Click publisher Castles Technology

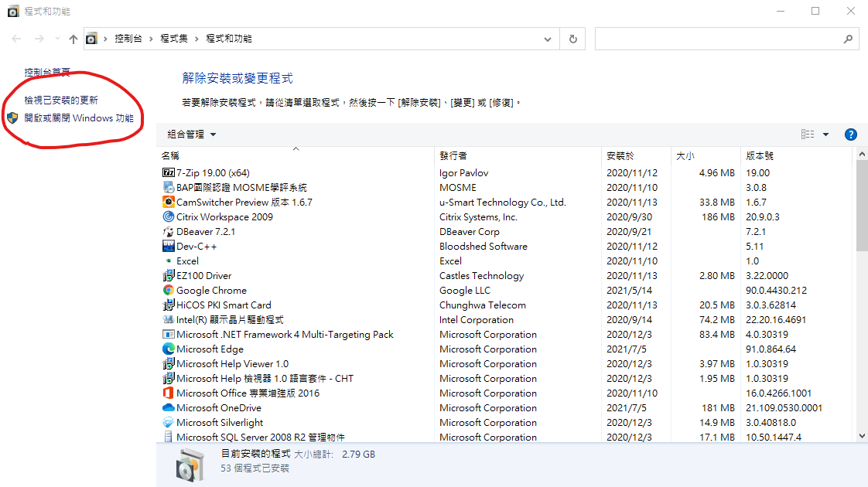tap(482, 276)
